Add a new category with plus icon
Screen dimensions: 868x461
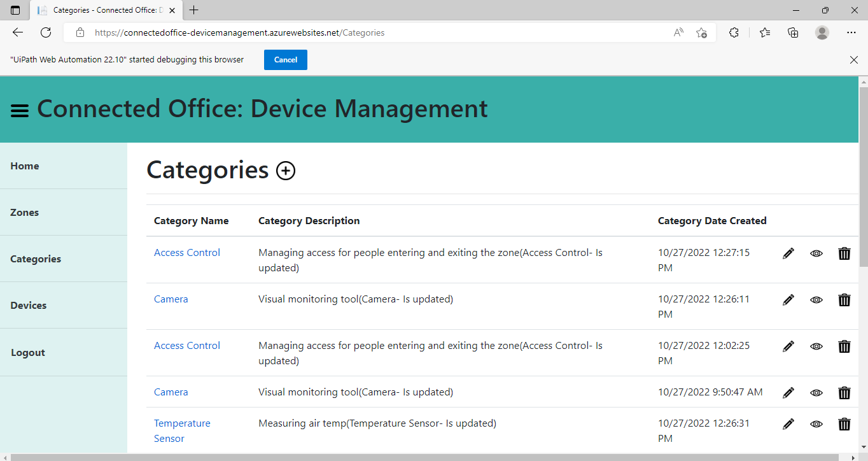pyautogui.click(x=286, y=171)
